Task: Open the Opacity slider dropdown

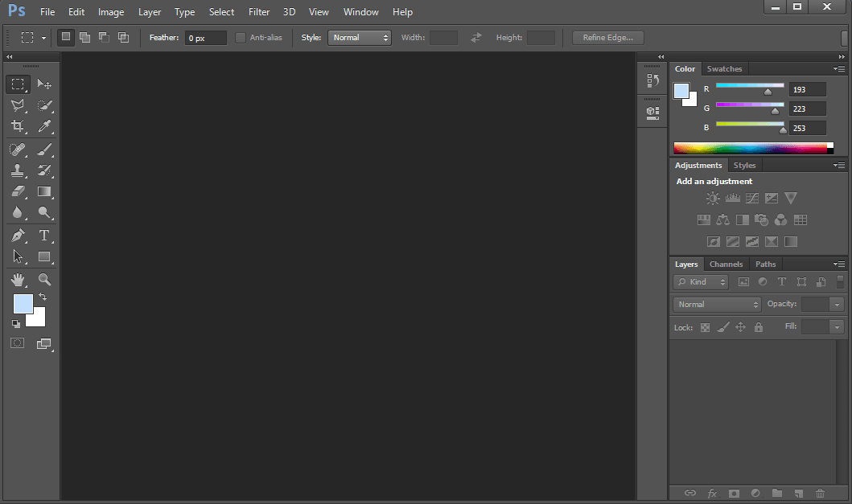Action: (837, 305)
